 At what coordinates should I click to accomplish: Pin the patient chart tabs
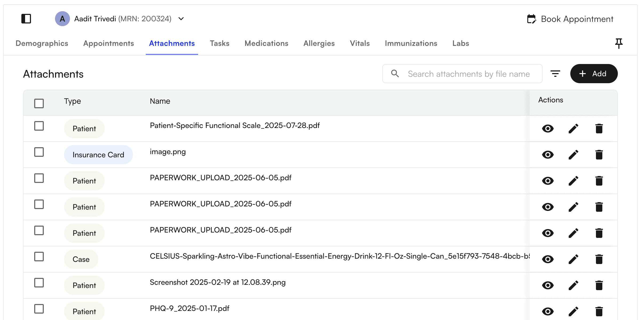click(x=619, y=43)
